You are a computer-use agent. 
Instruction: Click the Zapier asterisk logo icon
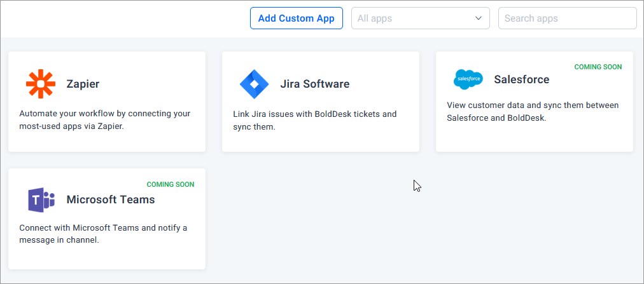[x=40, y=84]
